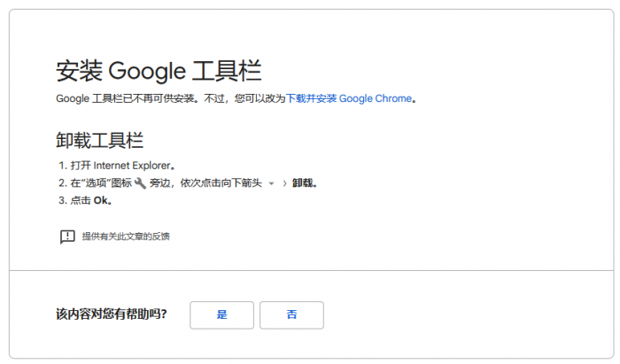This screenshot has height=364, width=620.
Task: Open the 下载并安装 Google Chrome link
Action: (x=349, y=98)
